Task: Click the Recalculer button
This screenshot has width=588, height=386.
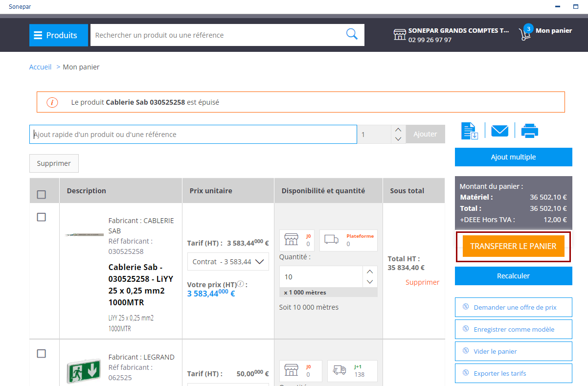Action: point(514,276)
